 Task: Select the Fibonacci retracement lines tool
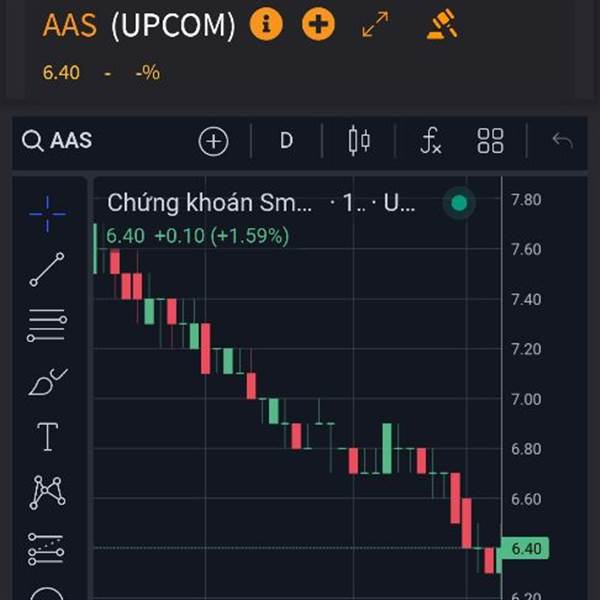[x=47, y=325]
